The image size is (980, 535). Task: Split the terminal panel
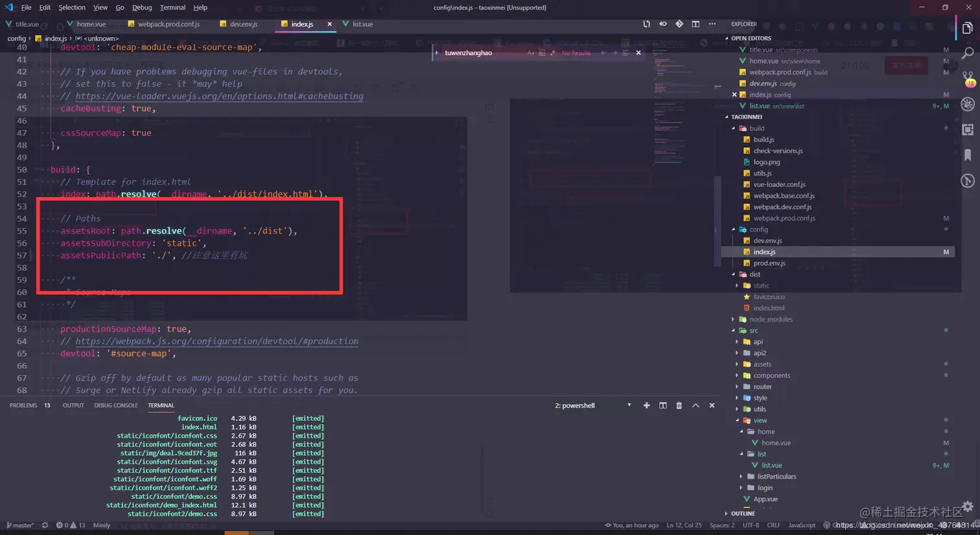[663, 405]
